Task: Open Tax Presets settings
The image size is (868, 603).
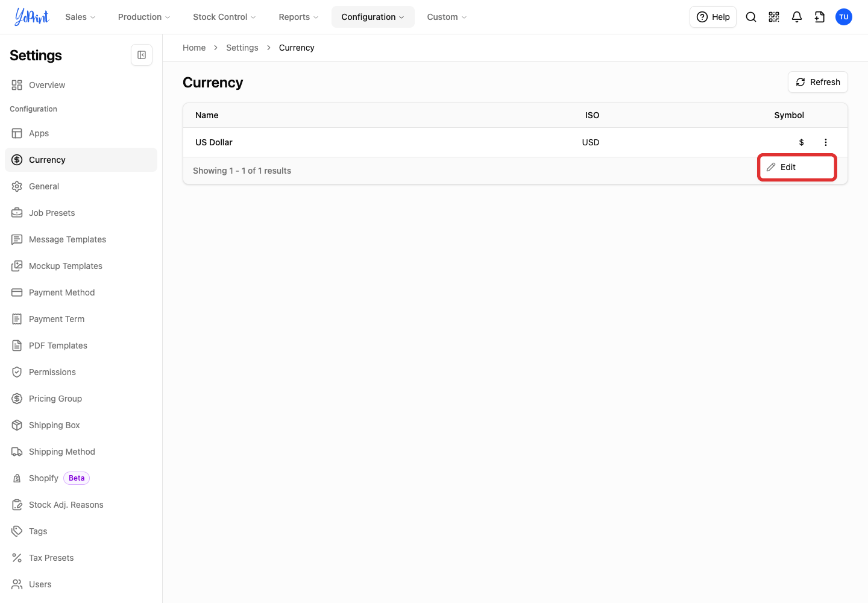Action: [x=81, y=558]
